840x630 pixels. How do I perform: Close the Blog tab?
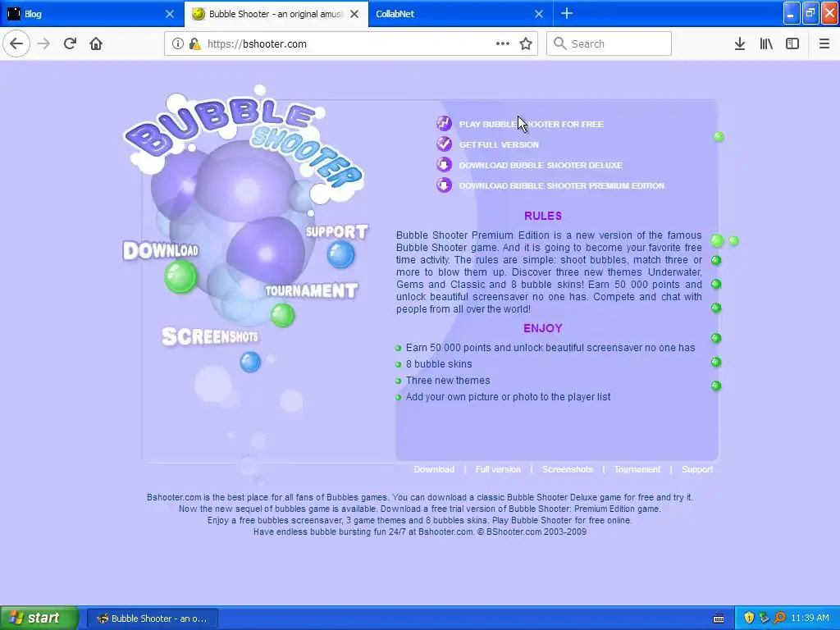pyautogui.click(x=170, y=14)
